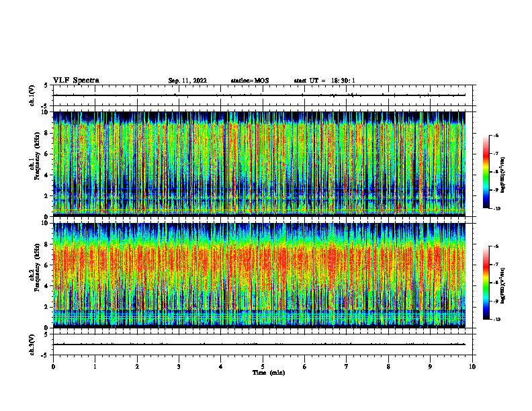
Task: Click tick label "7" on the time axis
Action: pyautogui.click(x=347, y=367)
